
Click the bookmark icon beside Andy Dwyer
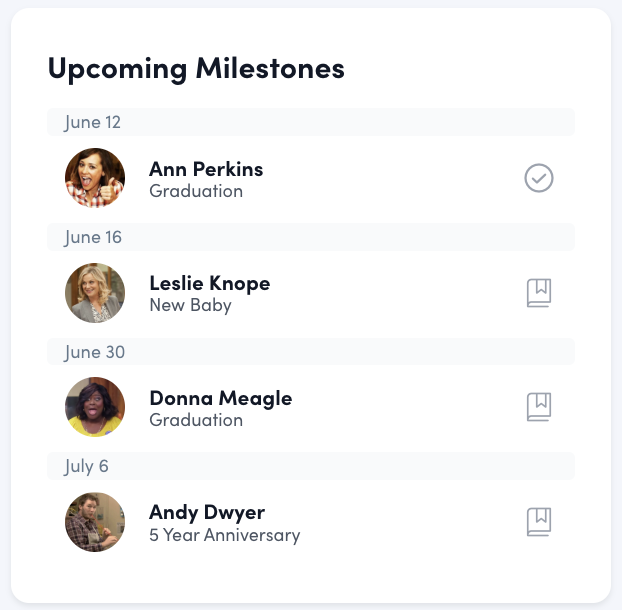click(x=539, y=522)
